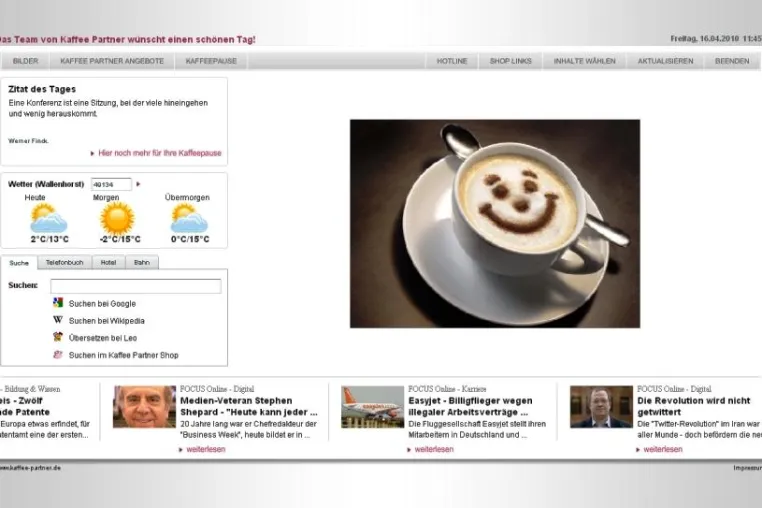Image resolution: width=762 pixels, height=508 pixels.
Task: Click the Leo translation icon
Action: tap(58, 337)
